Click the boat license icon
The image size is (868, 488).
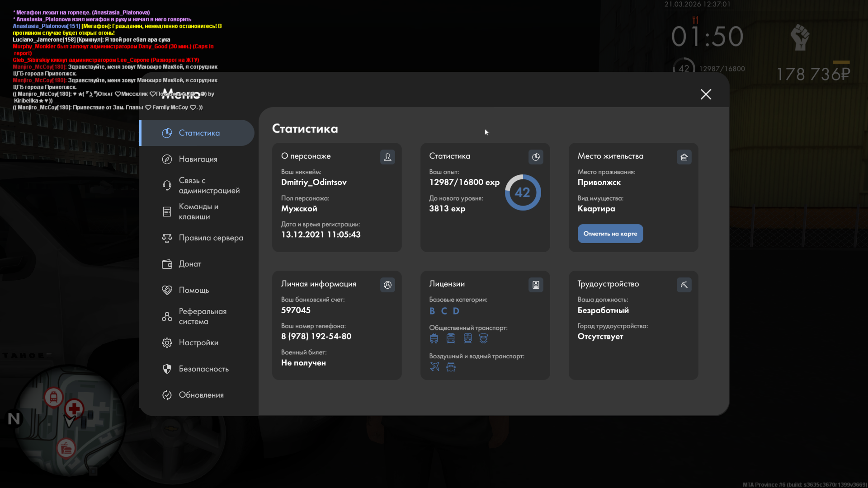coord(451,366)
